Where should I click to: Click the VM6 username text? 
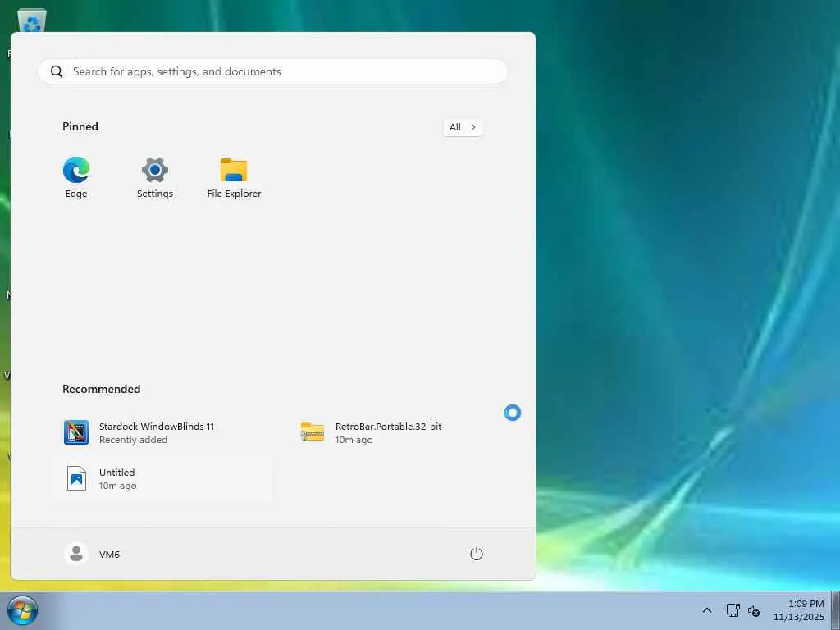[x=109, y=555]
